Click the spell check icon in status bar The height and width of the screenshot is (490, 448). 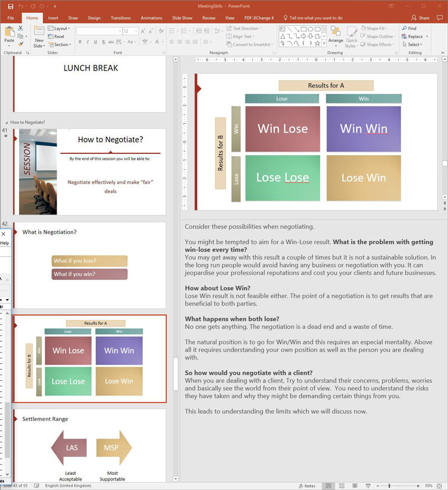[x=36, y=486]
